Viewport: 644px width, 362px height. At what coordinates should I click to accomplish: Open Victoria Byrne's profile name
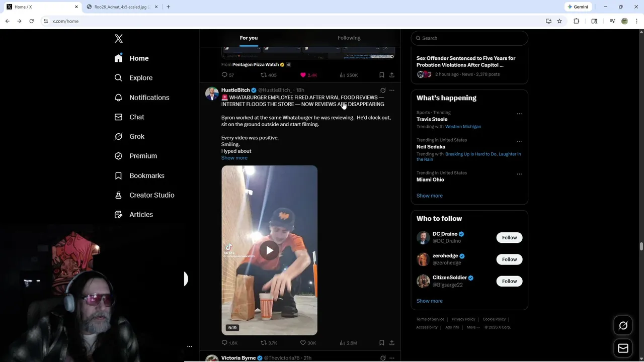pyautogui.click(x=238, y=358)
